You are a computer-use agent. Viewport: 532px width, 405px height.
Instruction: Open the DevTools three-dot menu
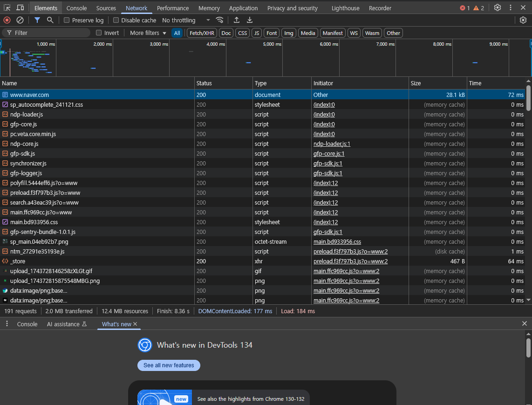[x=510, y=7]
